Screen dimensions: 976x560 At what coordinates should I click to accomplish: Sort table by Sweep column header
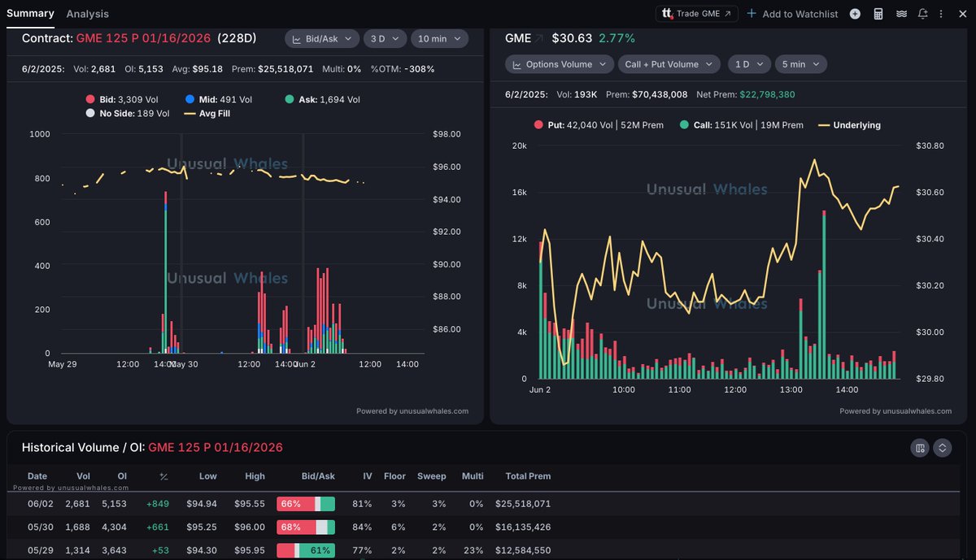tap(432, 476)
